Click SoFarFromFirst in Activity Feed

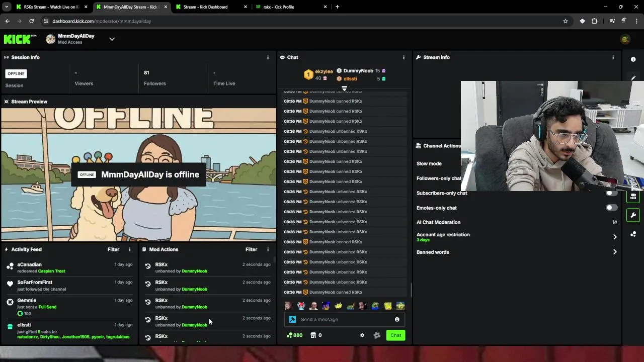click(35, 282)
